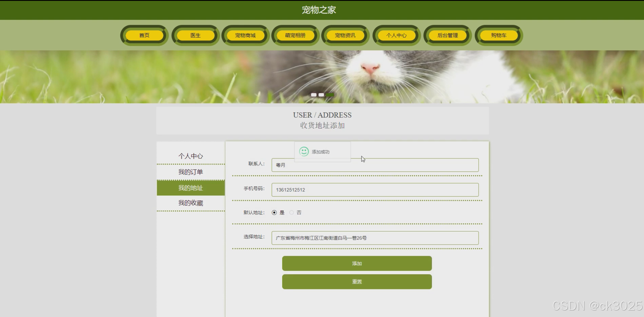Go to 宠物商城 page
The width and height of the screenshot is (644, 317).
(x=245, y=35)
